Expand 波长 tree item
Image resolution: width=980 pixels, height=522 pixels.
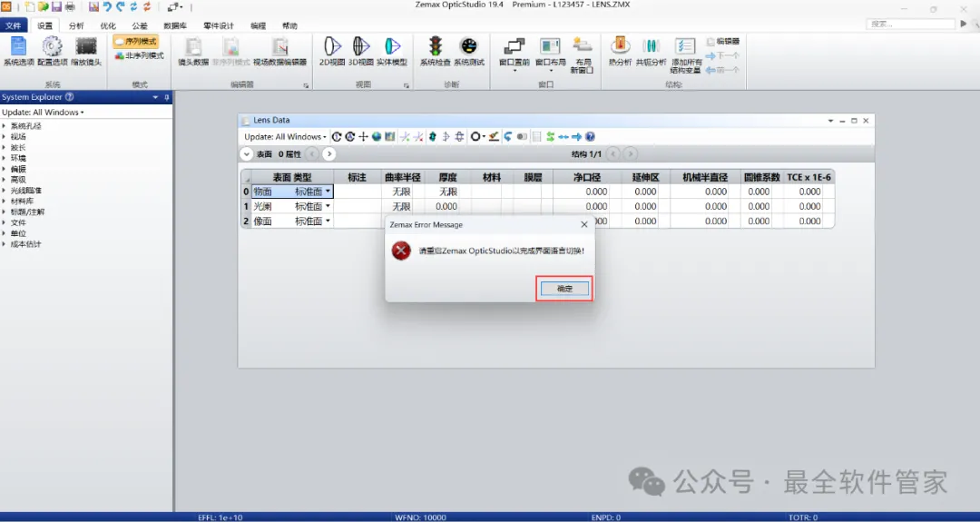(5, 148)
